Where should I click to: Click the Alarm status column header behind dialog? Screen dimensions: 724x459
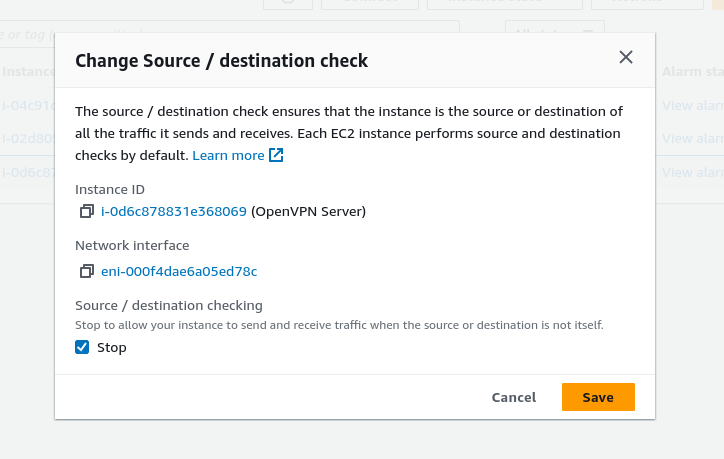point(693,72)
